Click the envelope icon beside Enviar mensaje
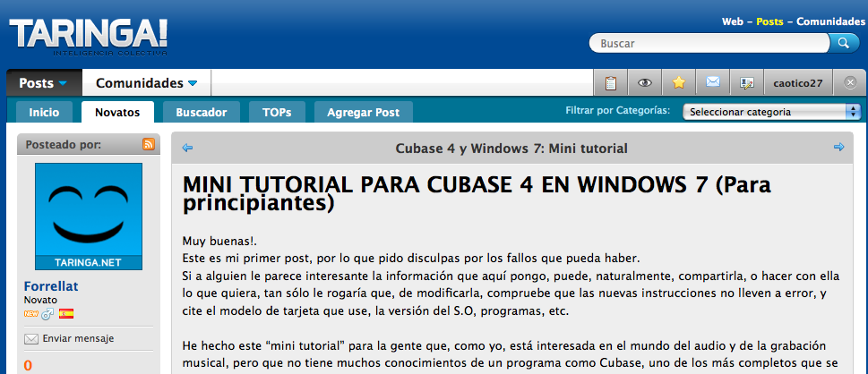The image size is (868, 374). tap(31, 338)
